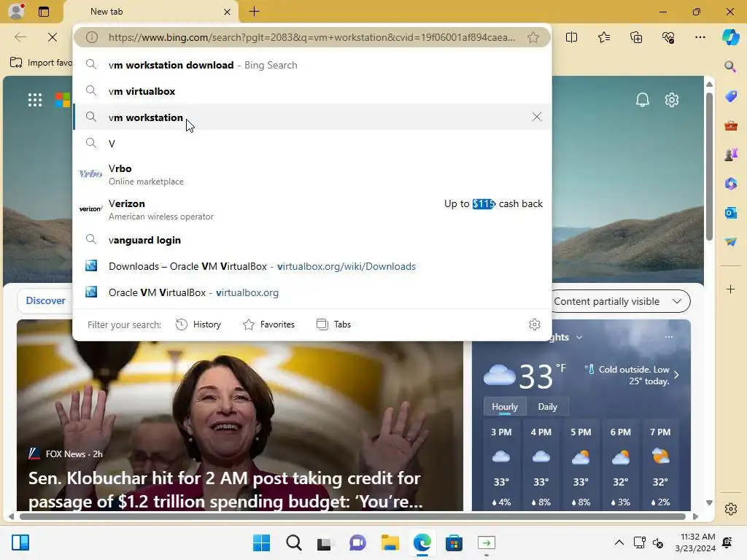Viewport: 747px width, 560px height.
Task: Click the vertical page scrollbar
Action: click(709, 167)
